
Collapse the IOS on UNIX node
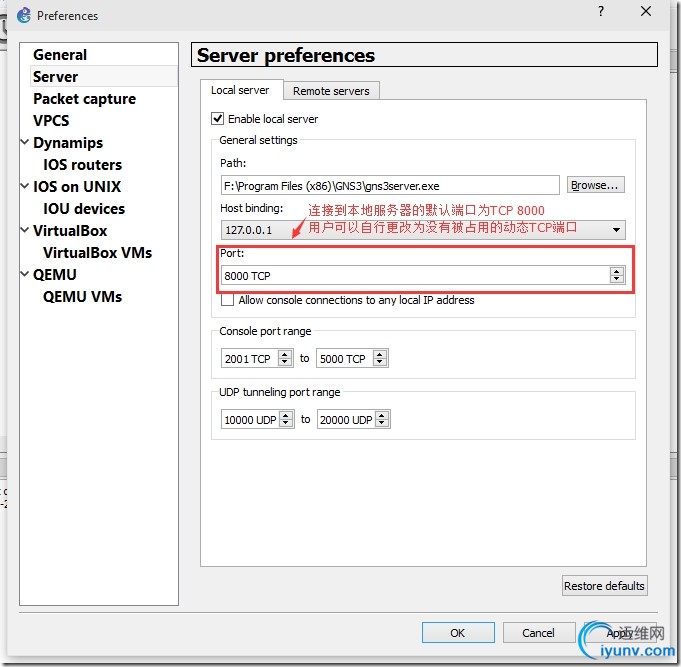[25, 186]
